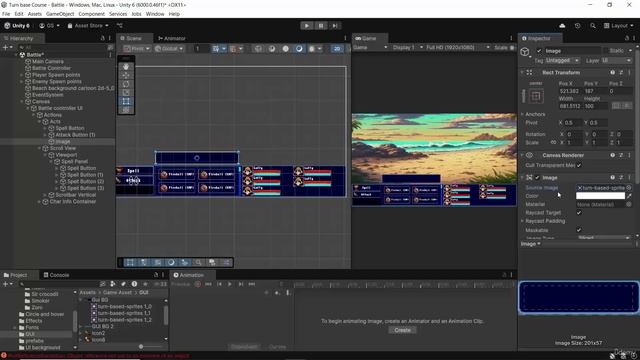Open Unity cloud services icon
The width and height of the screenshot is (640, 360).
[562, 26]
